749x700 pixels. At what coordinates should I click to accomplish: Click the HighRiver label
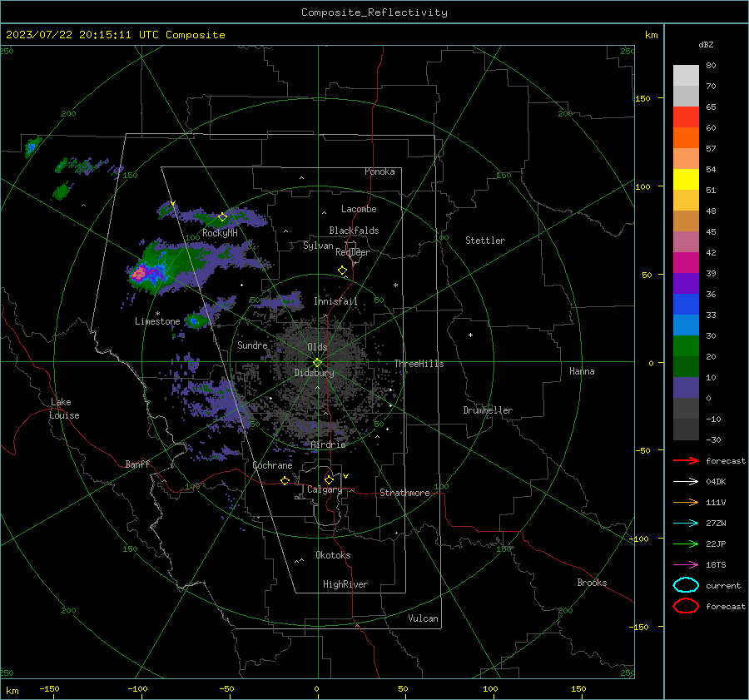tap(345, 584)
